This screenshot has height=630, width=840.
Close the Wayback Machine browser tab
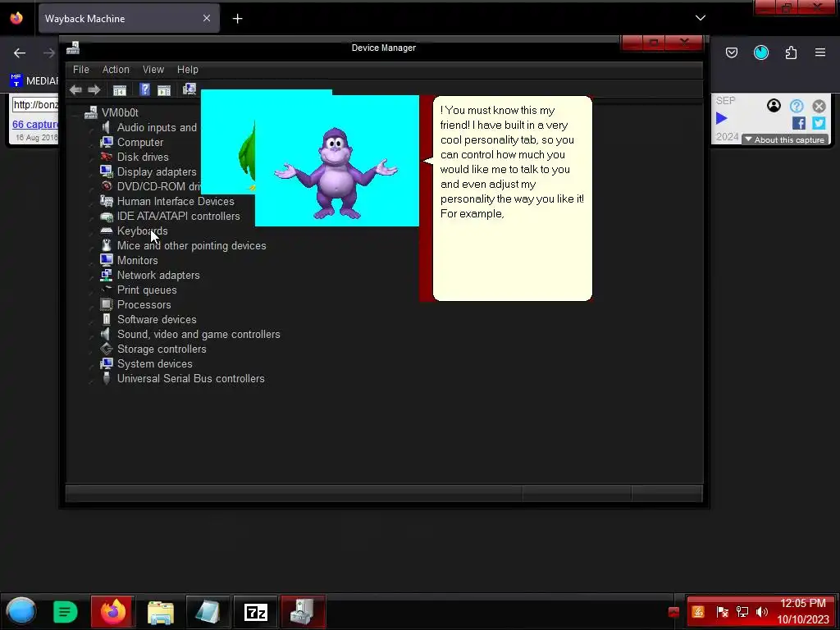point(207,18)
